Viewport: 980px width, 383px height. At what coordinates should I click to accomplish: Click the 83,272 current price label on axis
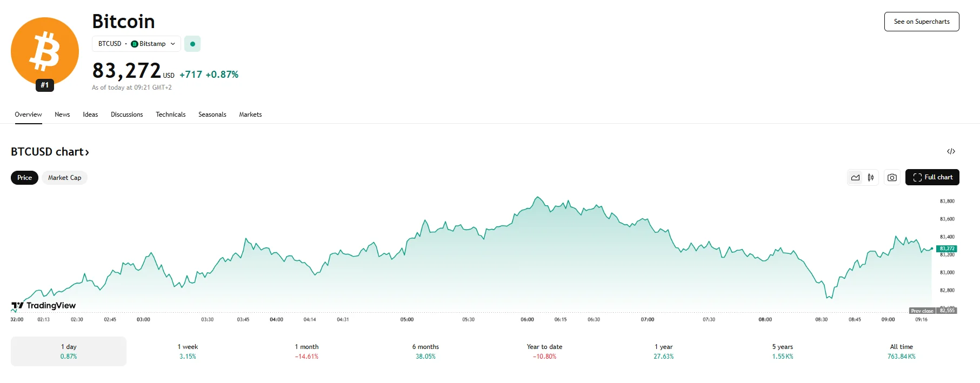pos(946,248)
